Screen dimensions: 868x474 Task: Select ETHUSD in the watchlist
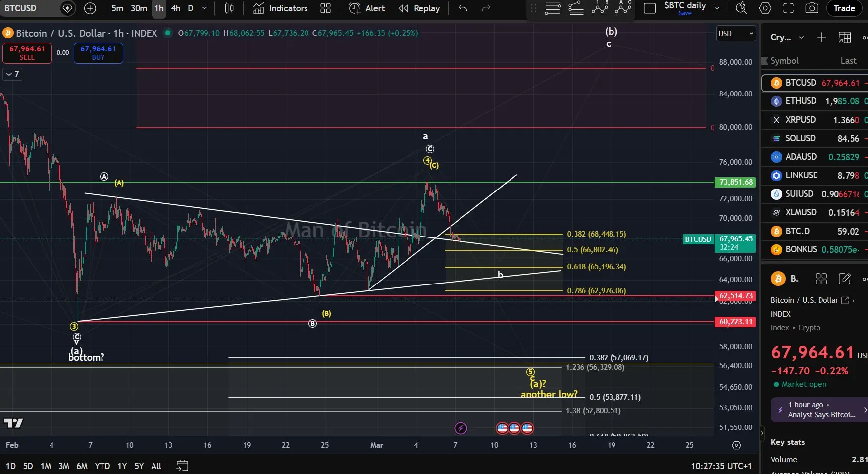815,101
